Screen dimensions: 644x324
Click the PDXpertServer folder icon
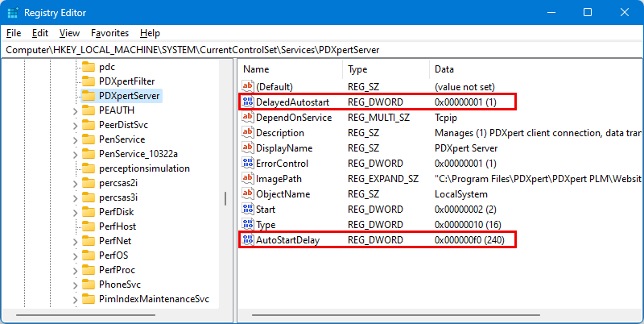(x=89, y=96)
